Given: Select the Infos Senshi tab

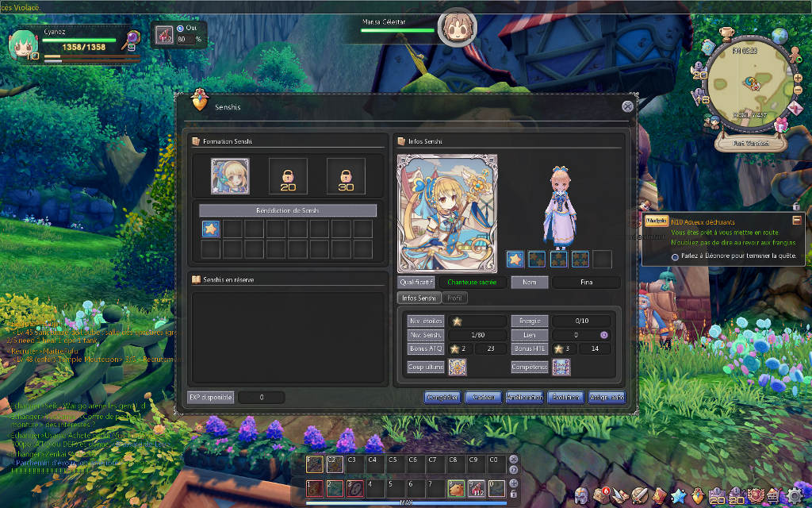Looking at the screenshot, I should [x=419, y=298].
